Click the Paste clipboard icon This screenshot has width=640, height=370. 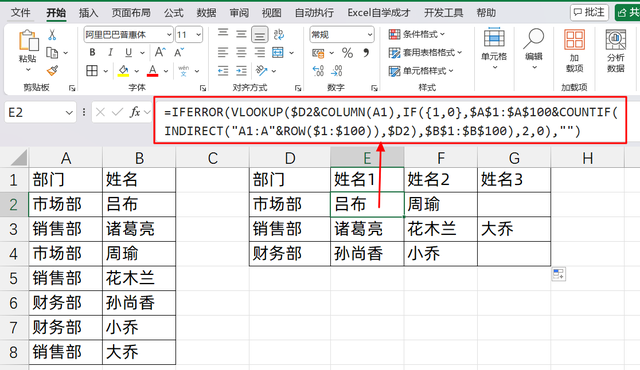coord(28,40)
